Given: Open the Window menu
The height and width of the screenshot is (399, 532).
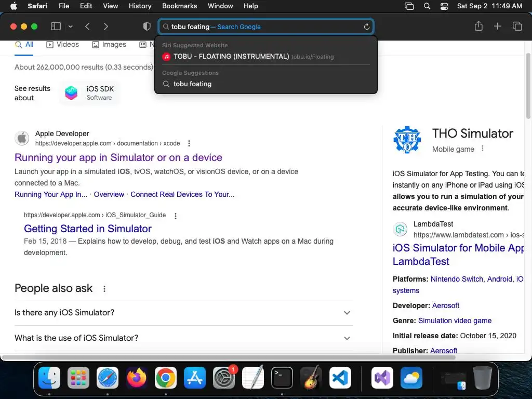Looking at the screenshot, I should point(220,6).
